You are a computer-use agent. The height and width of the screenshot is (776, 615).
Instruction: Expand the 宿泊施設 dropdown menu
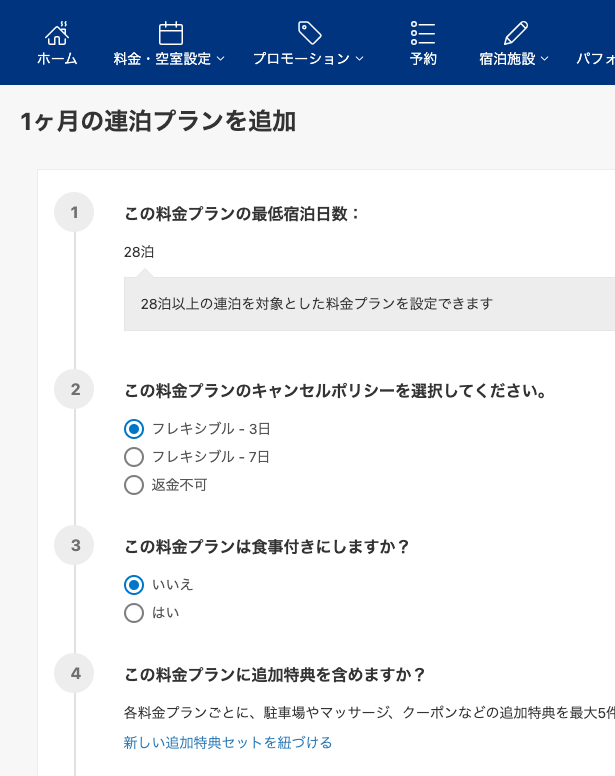(514, 59)
